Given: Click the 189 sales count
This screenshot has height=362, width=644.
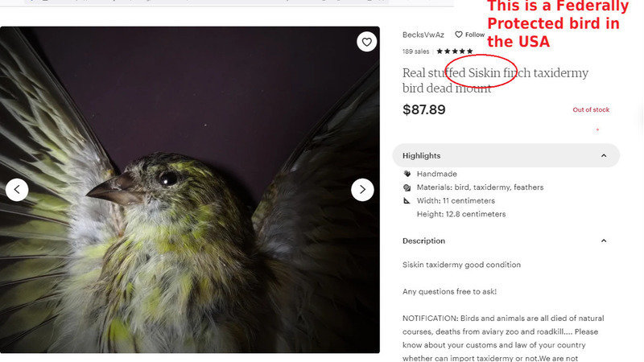Looking at the screenshot, I should coord(415,51).
